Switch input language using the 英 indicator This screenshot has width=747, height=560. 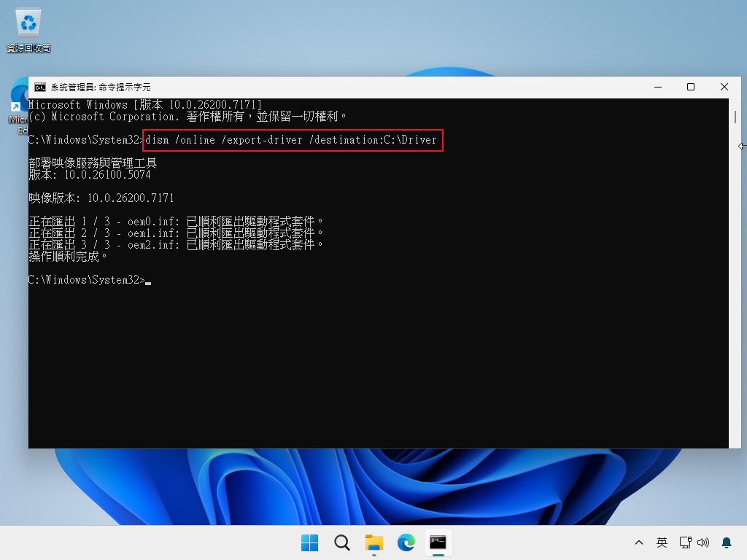click(x=662, y=542)
